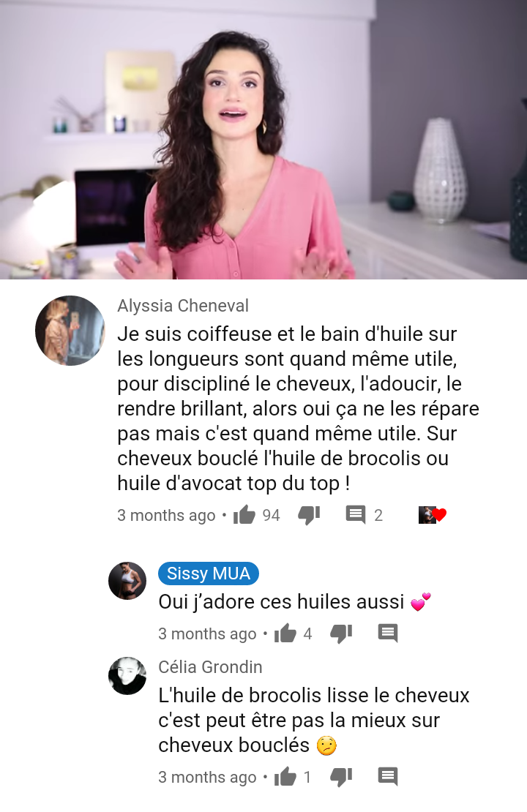Open Sissy MUA's avatar
Screen dimensions: 527x812
(127, 581)
